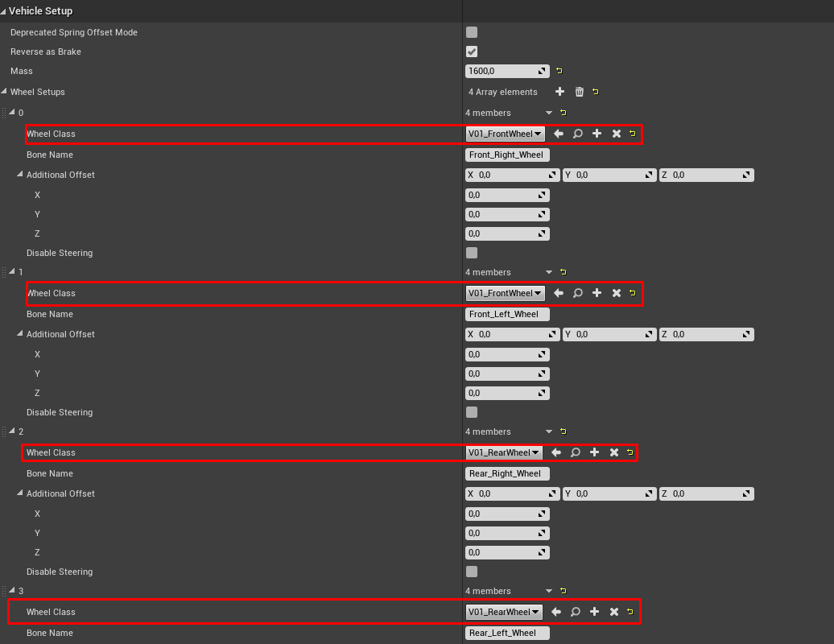This screenshot has height=644, width=834.
Task: Use selected asset for wheel 1 Wheel Class
Action: [559, 293]
